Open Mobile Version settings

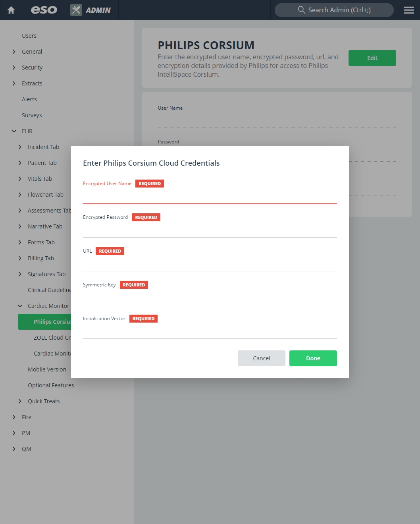[47, 369]
